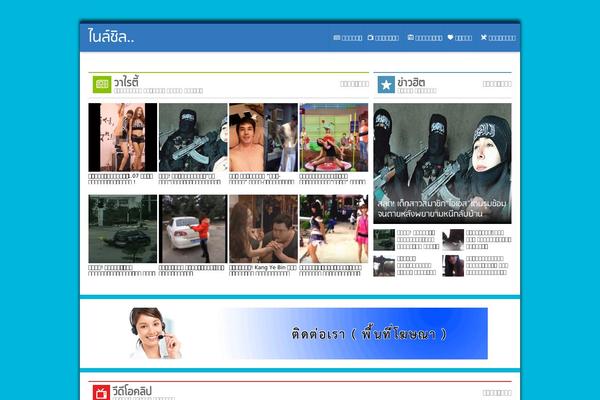Image resolution: width=600 pixels, height=400 pixels.
Task: Click the red TV วีดีโอคลิป icon
Action: pos(101,392)
